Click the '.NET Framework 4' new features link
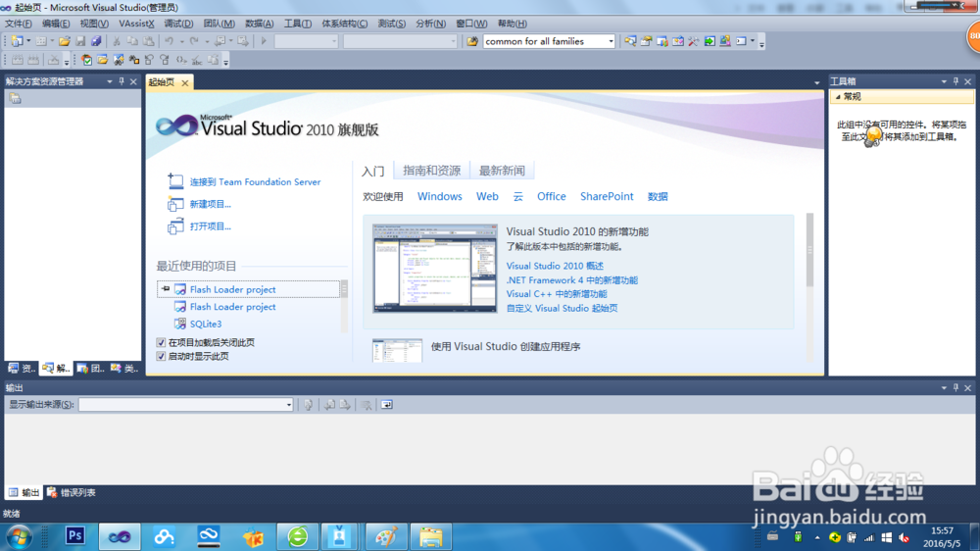 pyautogui.click(x=572, y=280)
